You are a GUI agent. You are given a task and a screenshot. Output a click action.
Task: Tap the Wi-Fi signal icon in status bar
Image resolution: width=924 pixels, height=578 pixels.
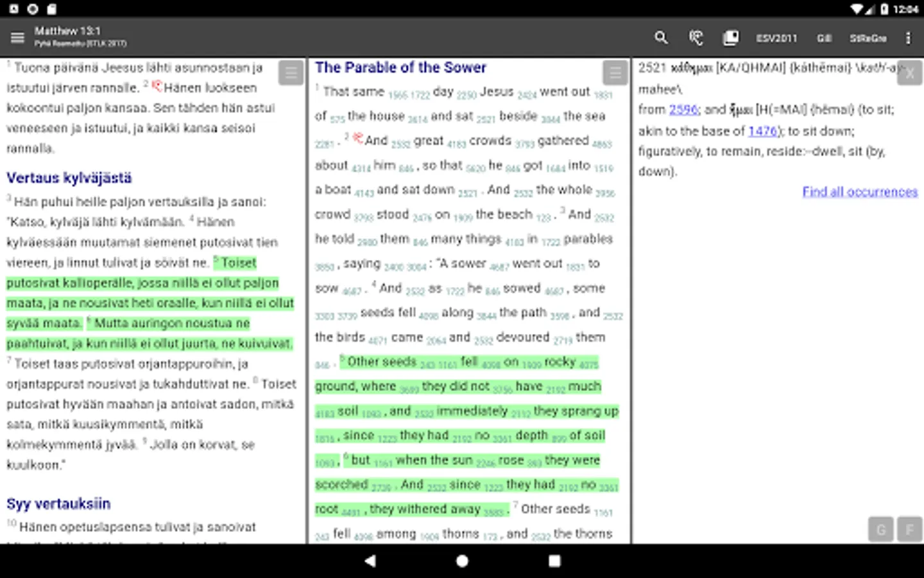[857, 9]
